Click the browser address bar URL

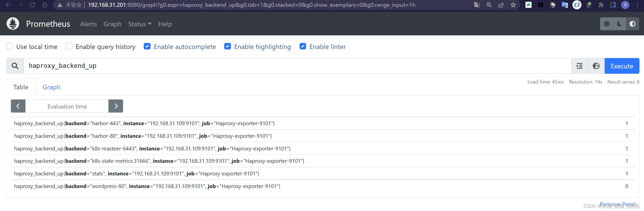(252, 5)
